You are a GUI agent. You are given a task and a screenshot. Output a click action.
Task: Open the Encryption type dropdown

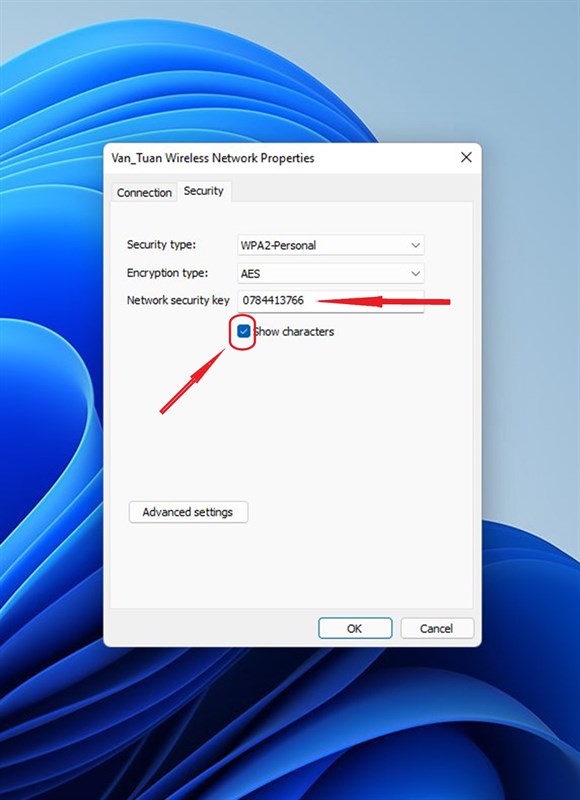pyautogui.click(x=331, y=273)
